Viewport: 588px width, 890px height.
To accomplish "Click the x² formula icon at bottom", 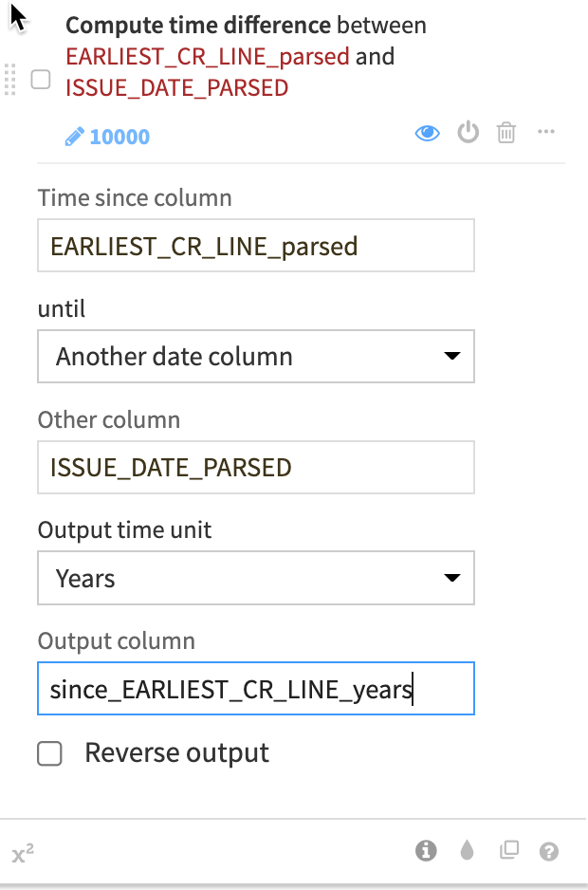I will tap(24, 854).
